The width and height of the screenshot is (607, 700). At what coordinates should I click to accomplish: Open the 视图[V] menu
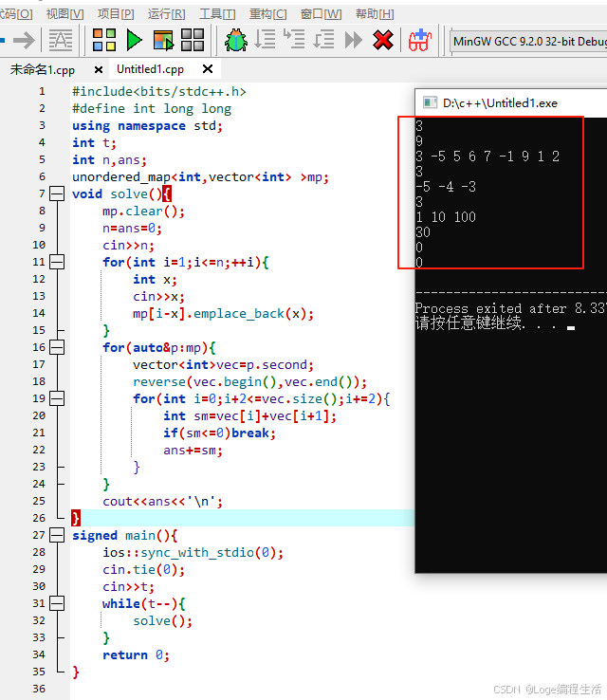(64, 14)
